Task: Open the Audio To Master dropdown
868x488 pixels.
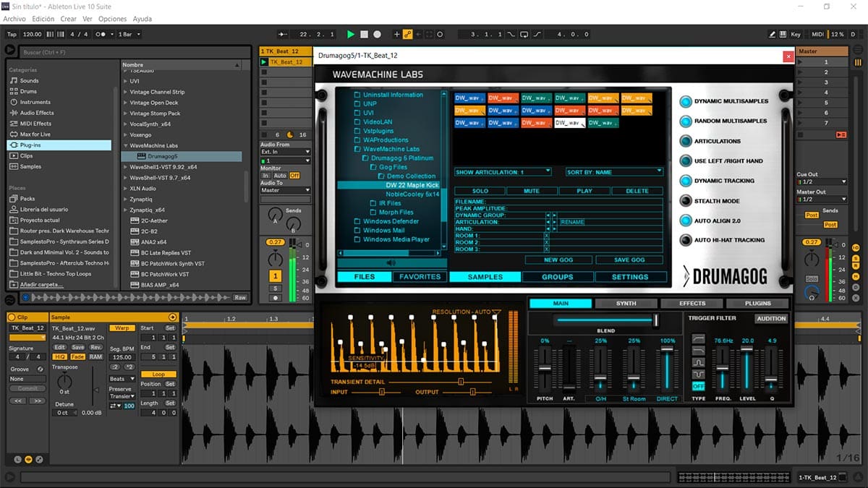Action: pyautogui.click(x=286, y=190)
